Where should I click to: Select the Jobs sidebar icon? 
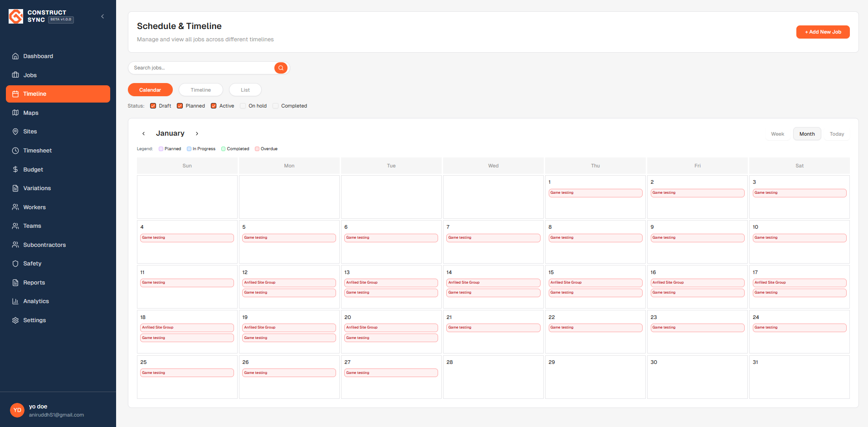pyautogui.click(x=16, y=75)
